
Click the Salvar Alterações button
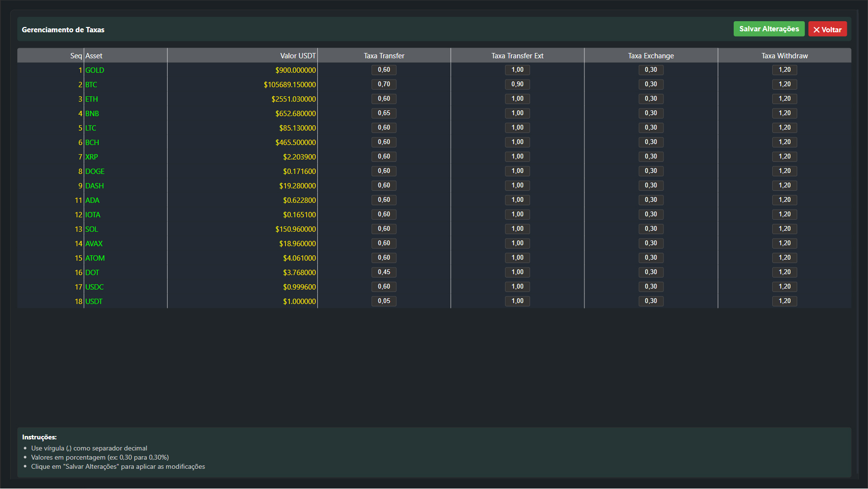(x=769, y=29)
